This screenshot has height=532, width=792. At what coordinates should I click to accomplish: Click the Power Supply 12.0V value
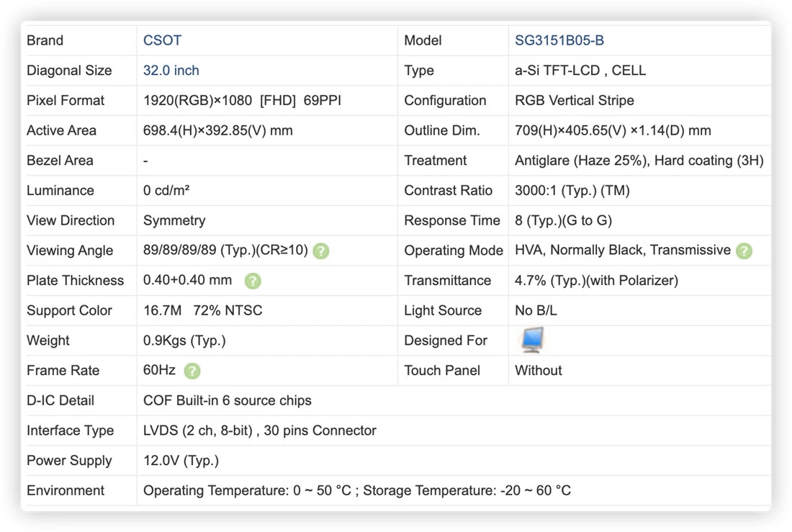(181, 461)
